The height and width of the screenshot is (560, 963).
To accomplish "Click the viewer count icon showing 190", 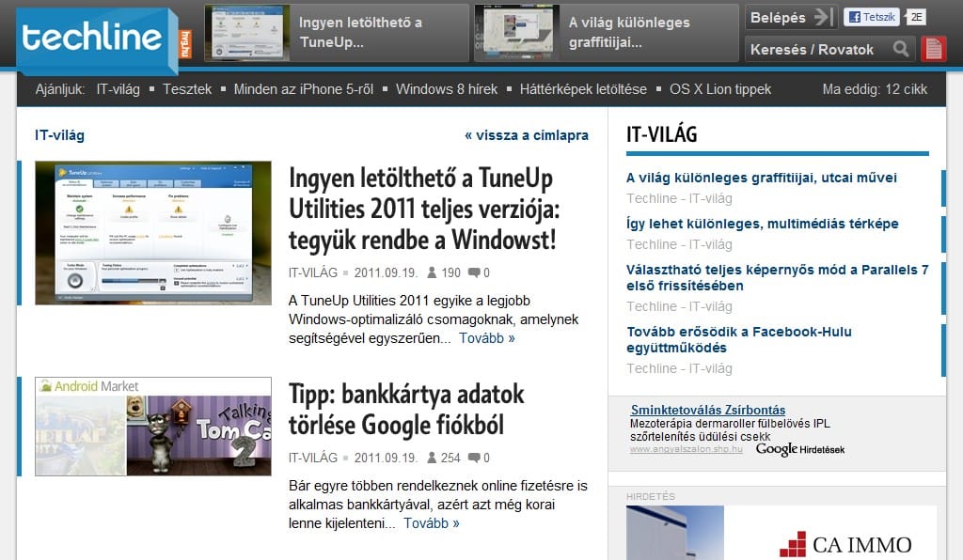I will click(432, 272).
